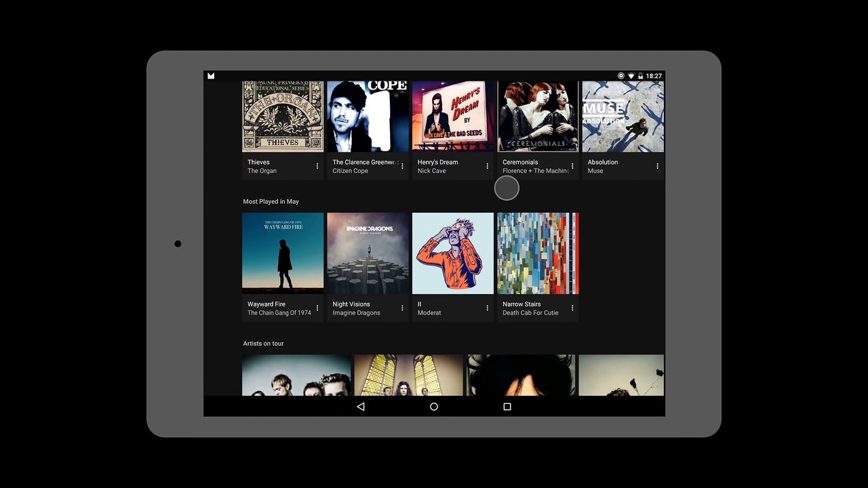The image size is (868, 488).
Task: Open Thieves album cover art
Action: click(x=283, y=117)
